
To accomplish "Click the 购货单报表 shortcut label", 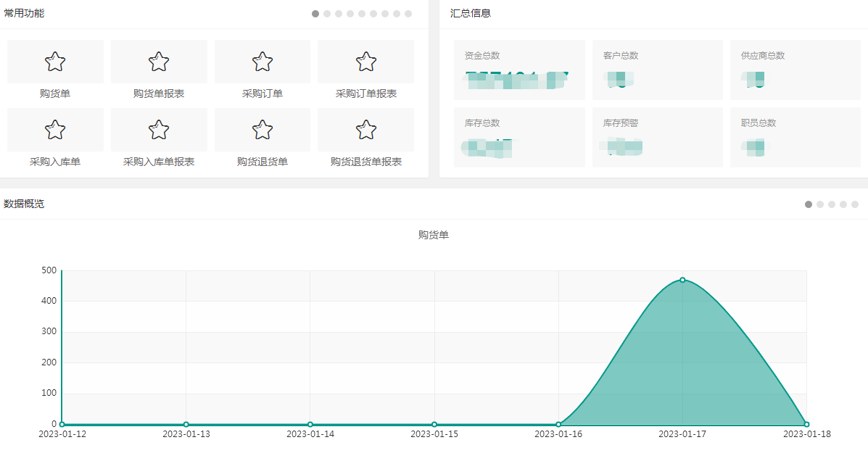I will 158,94.
